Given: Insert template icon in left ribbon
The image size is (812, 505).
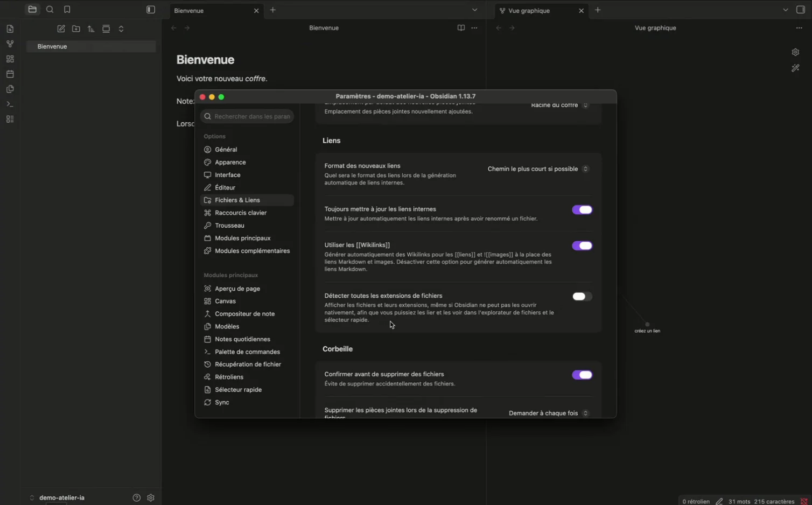Looking at the screenshot, I should click(x=10, y=89).
